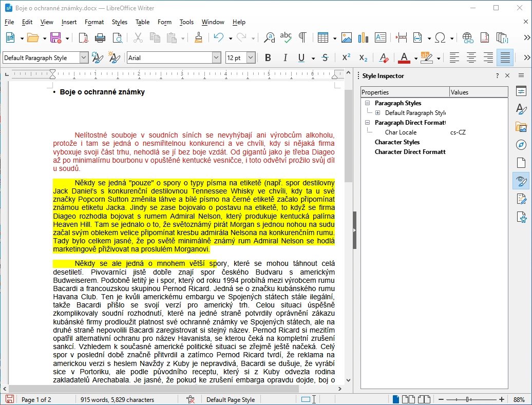Open the Format menu
Screen dimensions: 532x405
(x=94, y=22)
